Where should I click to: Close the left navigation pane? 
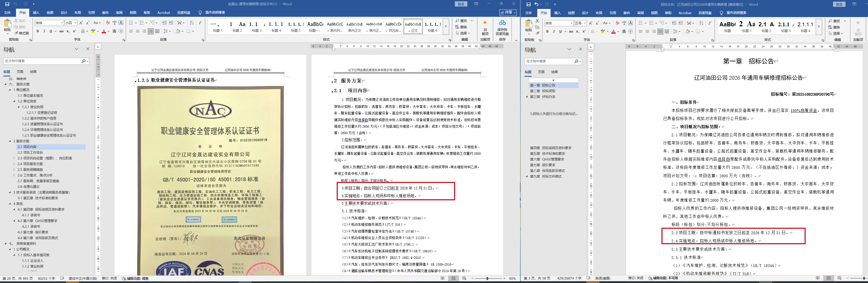(88, 49)
